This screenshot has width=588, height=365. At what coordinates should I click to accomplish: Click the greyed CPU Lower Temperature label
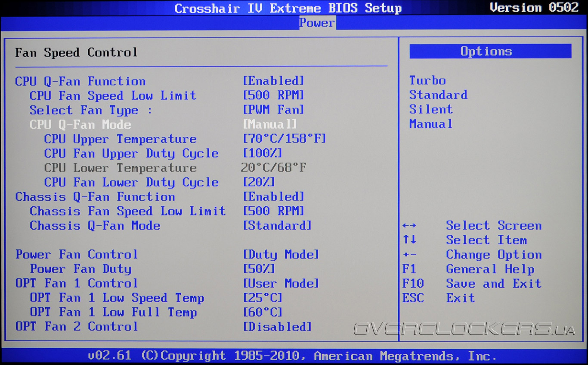coord(120,168)
